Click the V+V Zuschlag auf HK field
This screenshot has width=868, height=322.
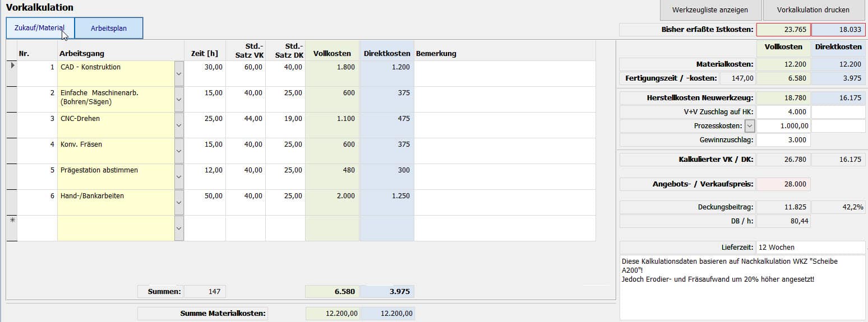click(783, 112)
